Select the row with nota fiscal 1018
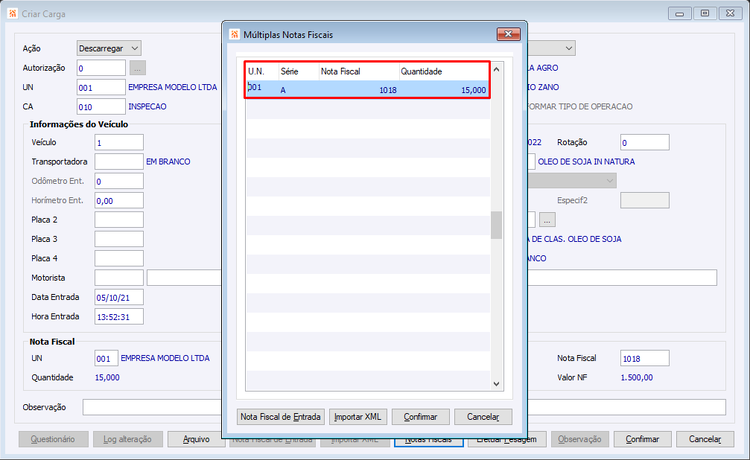Screen dimensions: 750x460 click(x=368, y=89)
